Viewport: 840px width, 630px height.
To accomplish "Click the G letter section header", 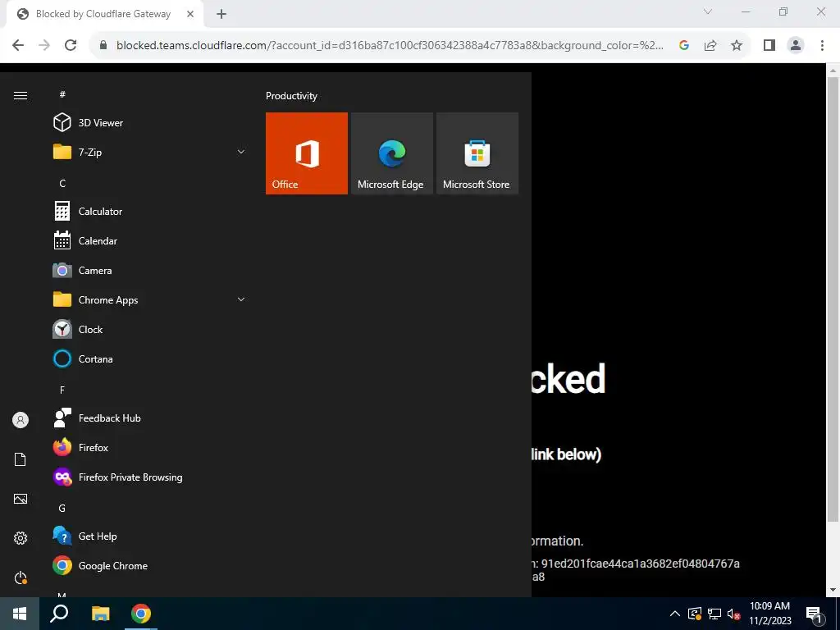I will (x=62, y=508).
